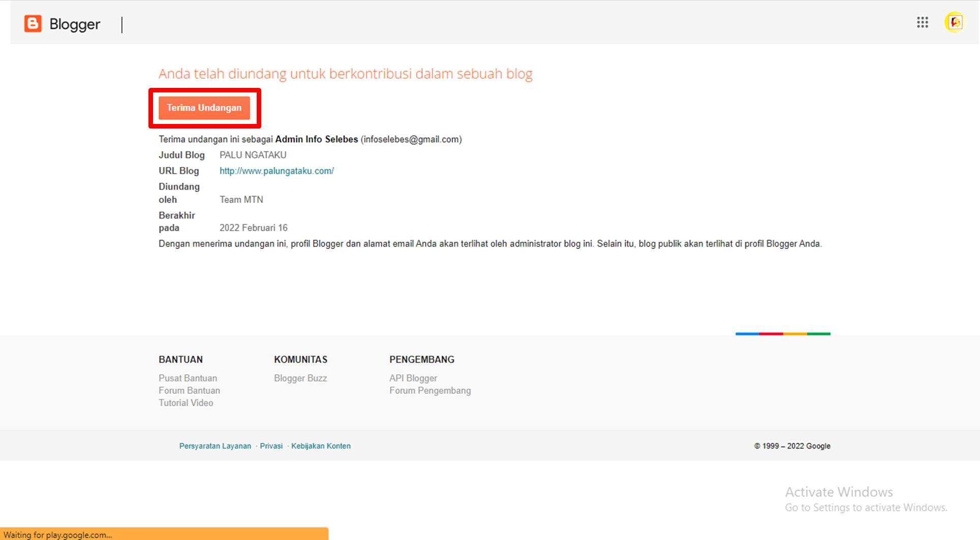This screenshot has width=980, height=540.
Task: Select the blog title 'PALU NGATAKU'
Action: (x=253, y=155)
